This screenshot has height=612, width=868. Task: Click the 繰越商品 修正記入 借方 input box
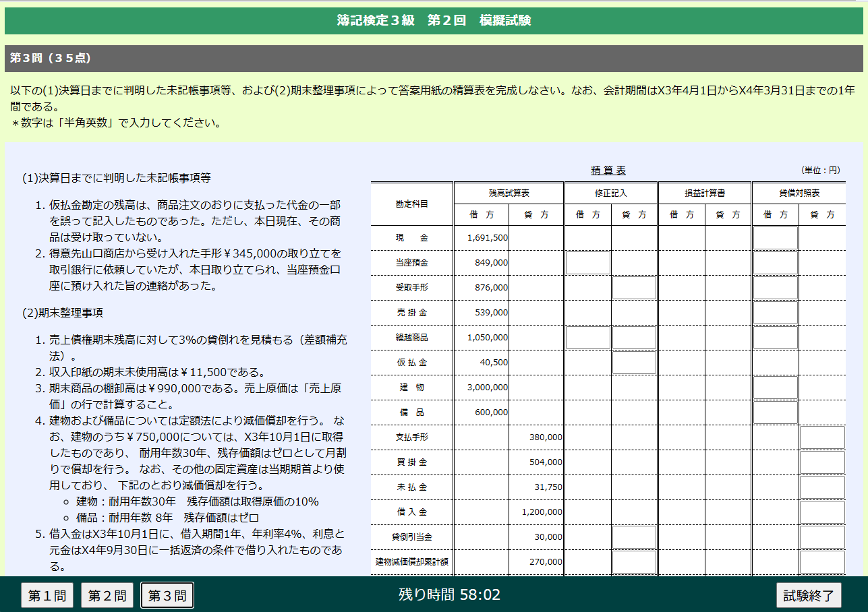tap(587, 337)
